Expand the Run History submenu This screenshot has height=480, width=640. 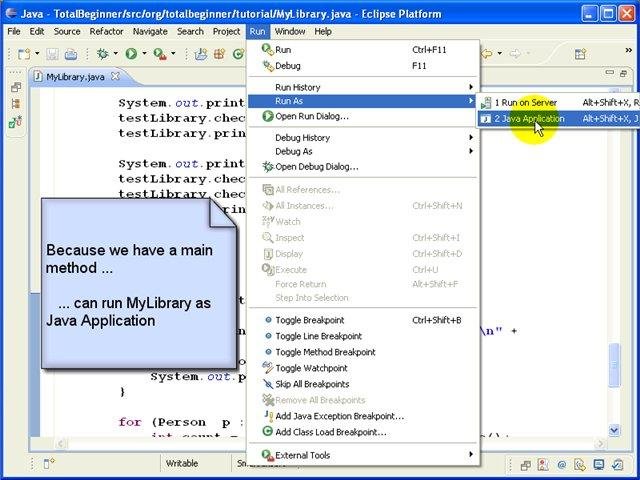tap(363, 87)
